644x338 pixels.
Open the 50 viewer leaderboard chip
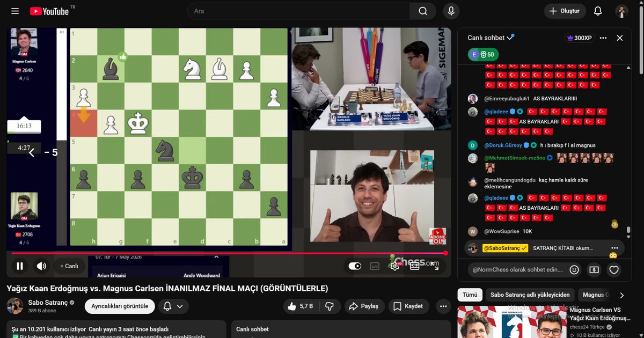point(484,55)
